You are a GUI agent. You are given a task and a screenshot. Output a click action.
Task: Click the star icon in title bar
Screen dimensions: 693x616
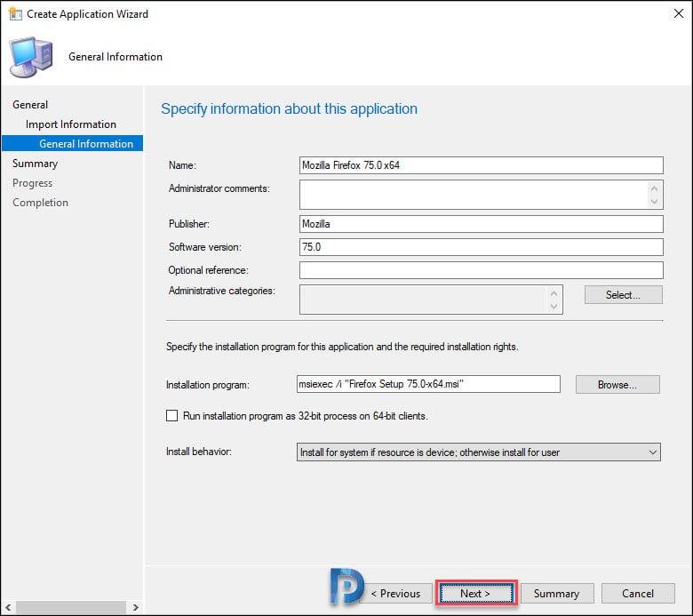(14, 13)
